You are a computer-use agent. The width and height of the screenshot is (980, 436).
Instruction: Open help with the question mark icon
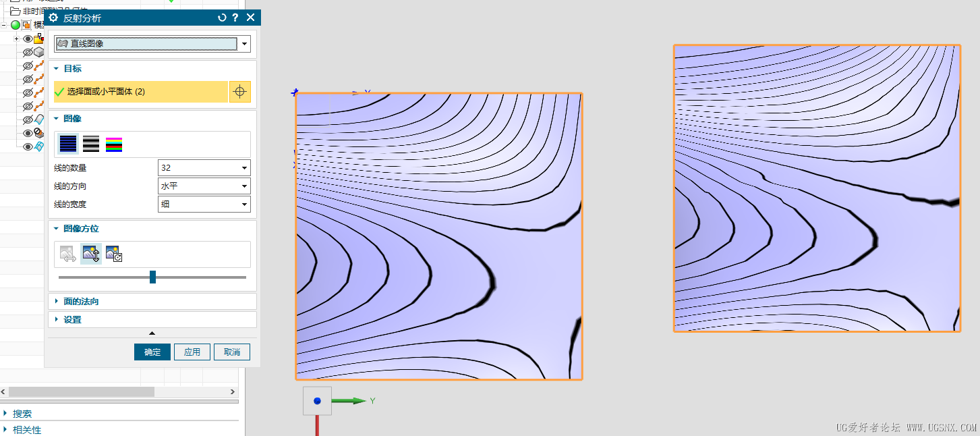coord(235,18)
